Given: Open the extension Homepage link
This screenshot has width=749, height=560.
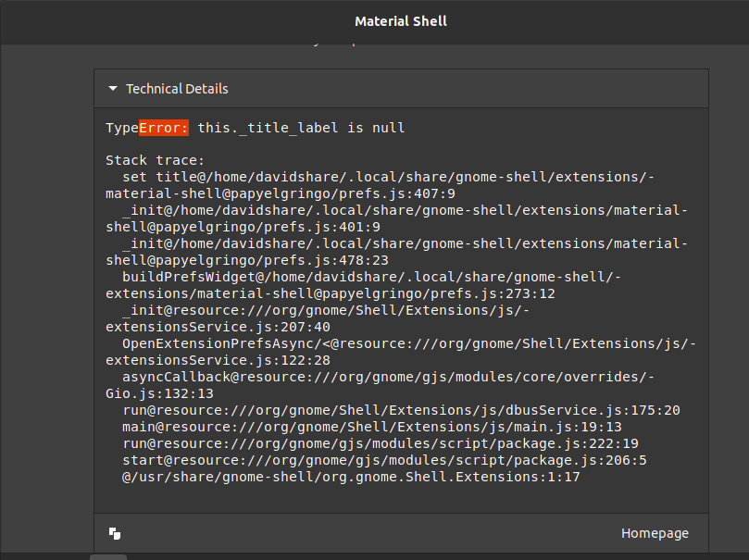Looking at the screenshot, I should pyautogui.click(x=655, y=533).
